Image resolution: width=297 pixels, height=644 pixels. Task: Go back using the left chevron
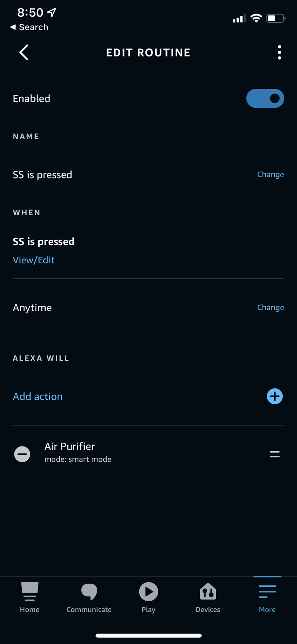point(24,52)
